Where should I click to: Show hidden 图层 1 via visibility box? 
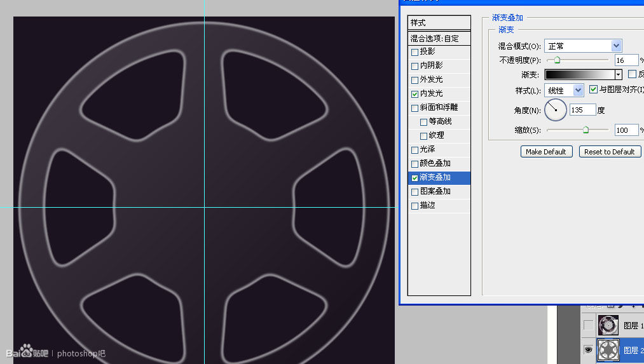[588, 325]
